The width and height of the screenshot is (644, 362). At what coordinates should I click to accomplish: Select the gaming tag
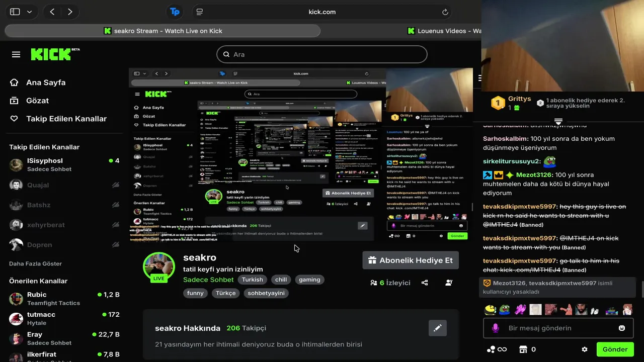pos(309,280)
